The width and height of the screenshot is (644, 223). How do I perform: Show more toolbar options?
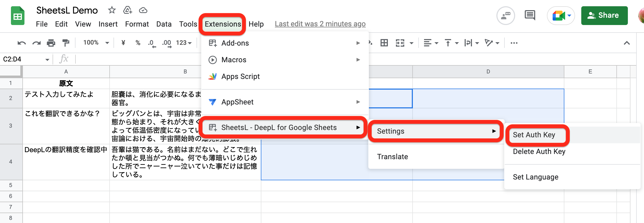(514, 43)
